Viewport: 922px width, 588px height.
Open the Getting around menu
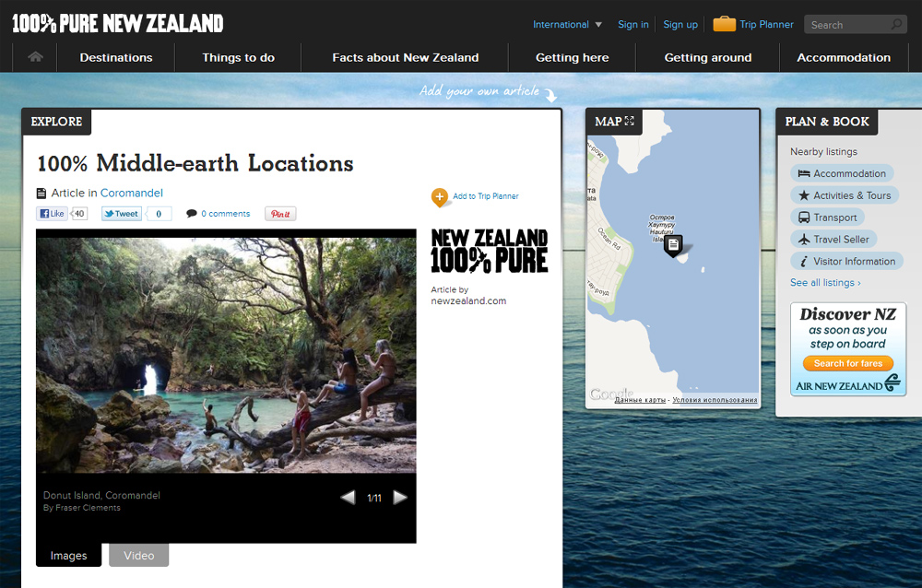tap(708, 58)
